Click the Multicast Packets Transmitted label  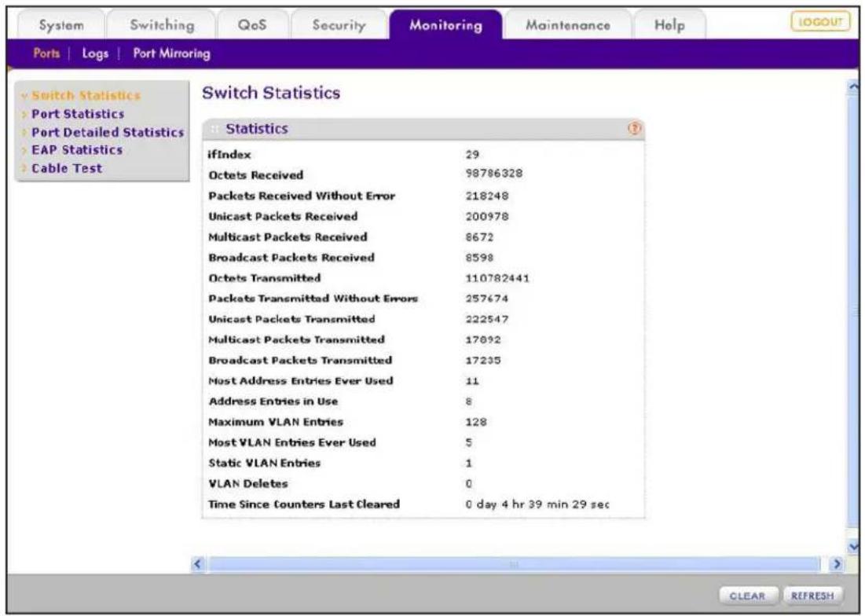click(296, 339)
